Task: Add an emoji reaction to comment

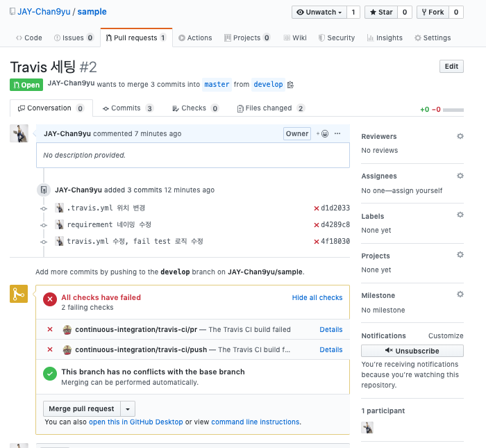Action: [x=323, y=133]
